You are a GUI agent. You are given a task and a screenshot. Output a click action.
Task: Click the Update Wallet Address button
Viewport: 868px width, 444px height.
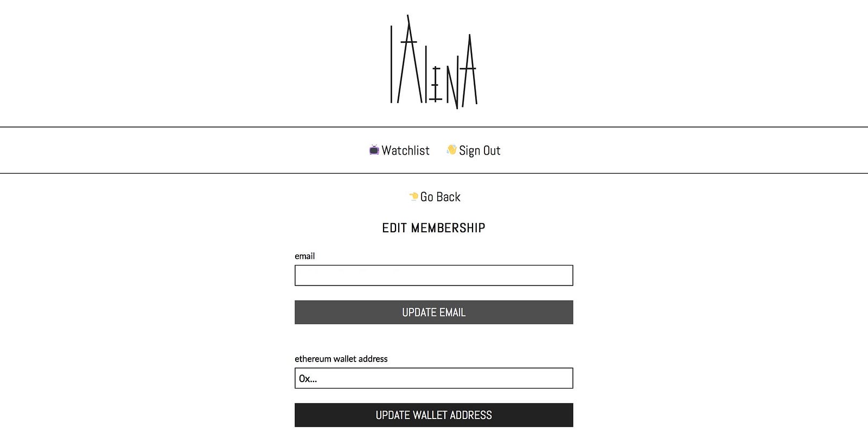click(x=433, y=415)
